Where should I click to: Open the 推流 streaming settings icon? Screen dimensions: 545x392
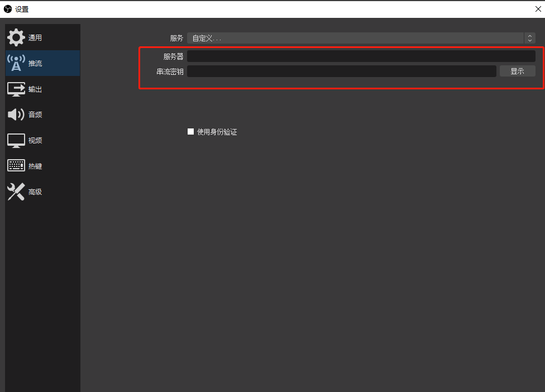pyautogui.click(x=16, y=63)
